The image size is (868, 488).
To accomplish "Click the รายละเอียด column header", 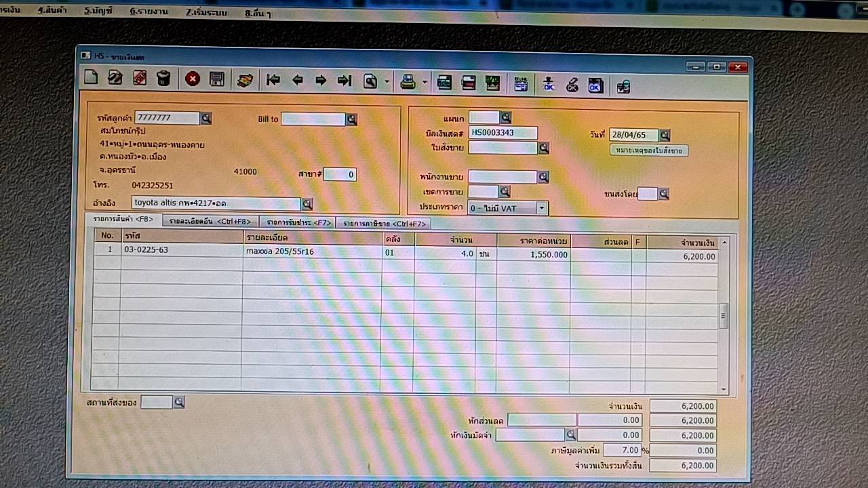I will click(x=312, y=238).
